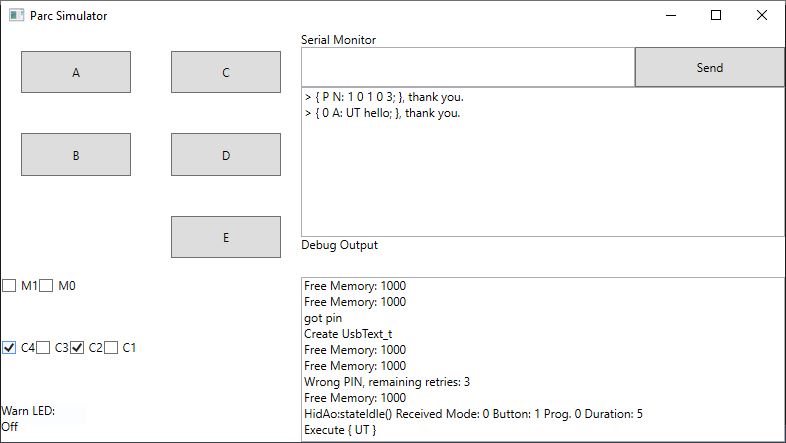Screen dimensions: 786x443
Task: Close the Parc Simulator window
Action: click(x=761, y=16)
